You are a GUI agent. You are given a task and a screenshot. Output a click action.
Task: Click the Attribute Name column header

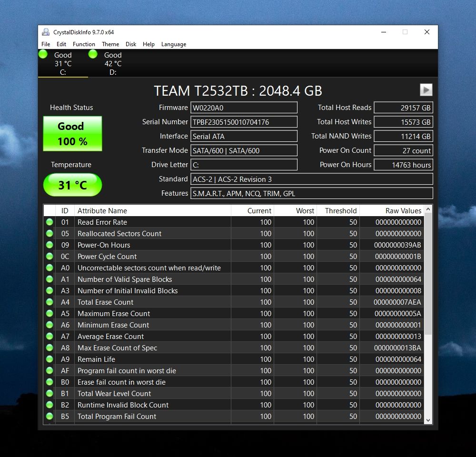coord(153,211)
